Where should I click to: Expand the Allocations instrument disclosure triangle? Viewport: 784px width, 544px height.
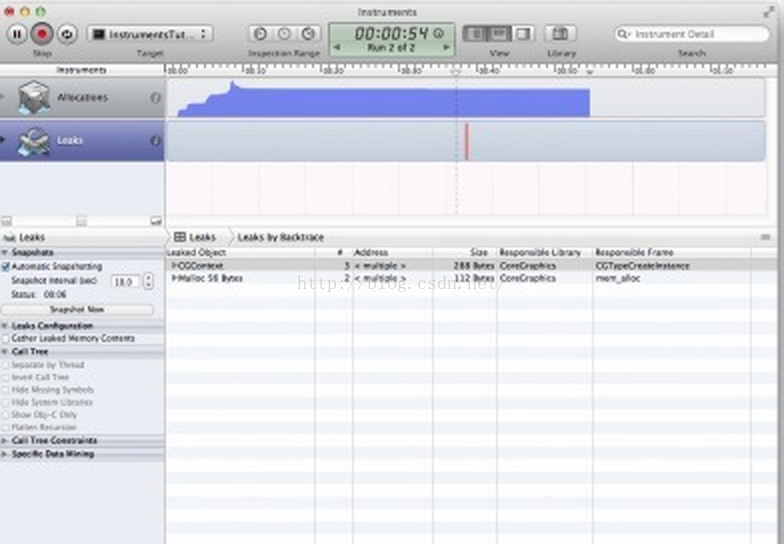pyautogui.click(x=4, y=96)
